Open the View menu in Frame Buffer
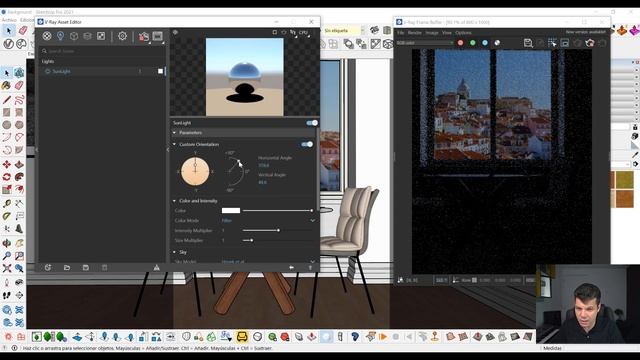Image resolution: width=640 pixels, height=360 pixels. click(447, 33)
